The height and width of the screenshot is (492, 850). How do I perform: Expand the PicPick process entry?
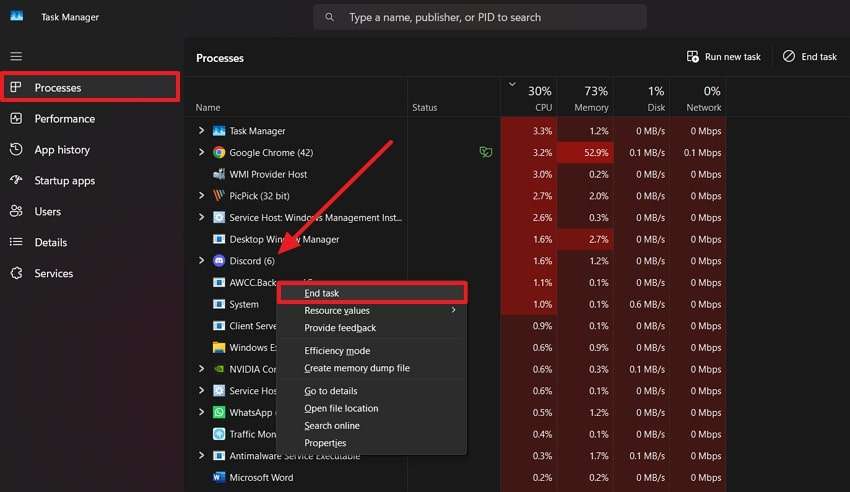coord(201,196)
